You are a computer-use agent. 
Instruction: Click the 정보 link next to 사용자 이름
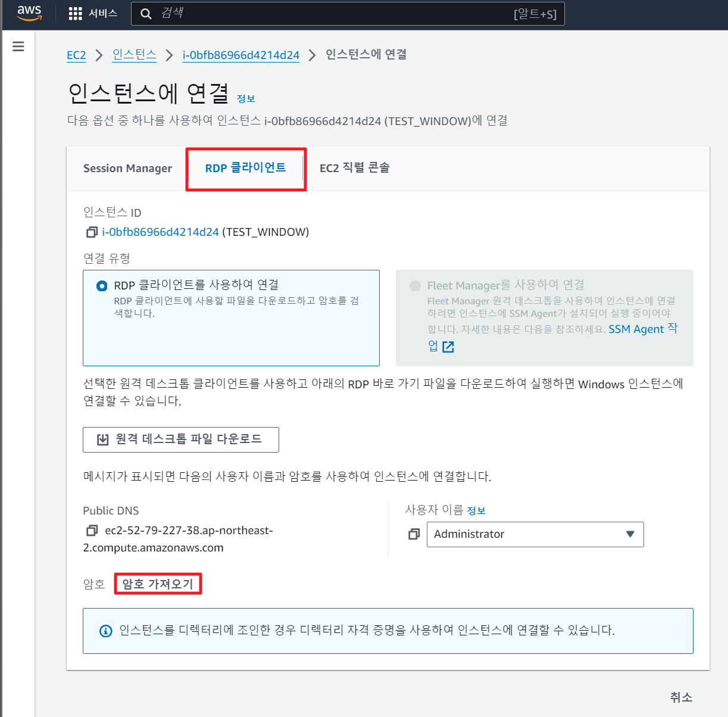tap(476, 511)
